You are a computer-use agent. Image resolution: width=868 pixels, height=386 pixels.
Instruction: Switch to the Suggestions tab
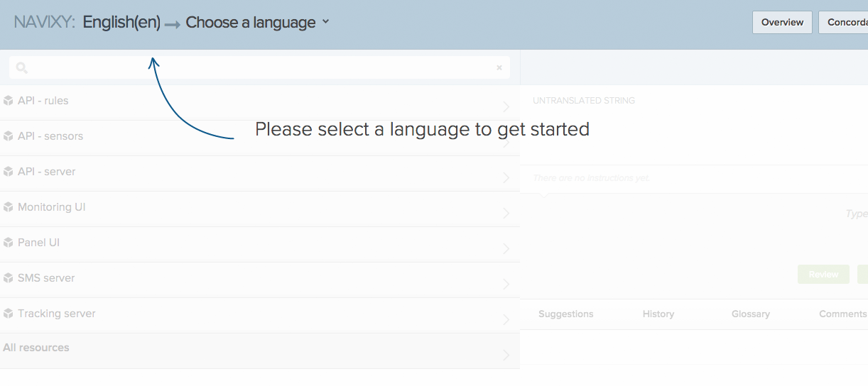[566, 314]
